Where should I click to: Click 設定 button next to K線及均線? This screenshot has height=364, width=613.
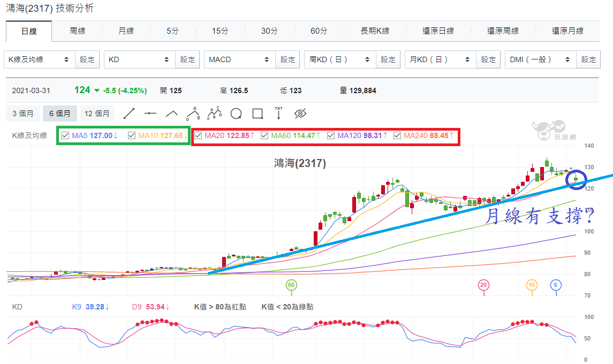click(x=87, y=59)
